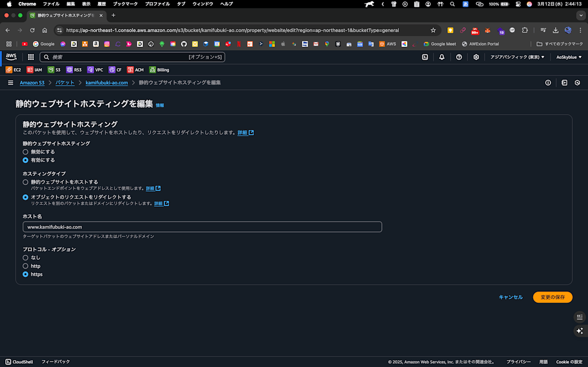Open Chrome three-dot menu
This screenshot has height=367, width=588.
(580, 30)
